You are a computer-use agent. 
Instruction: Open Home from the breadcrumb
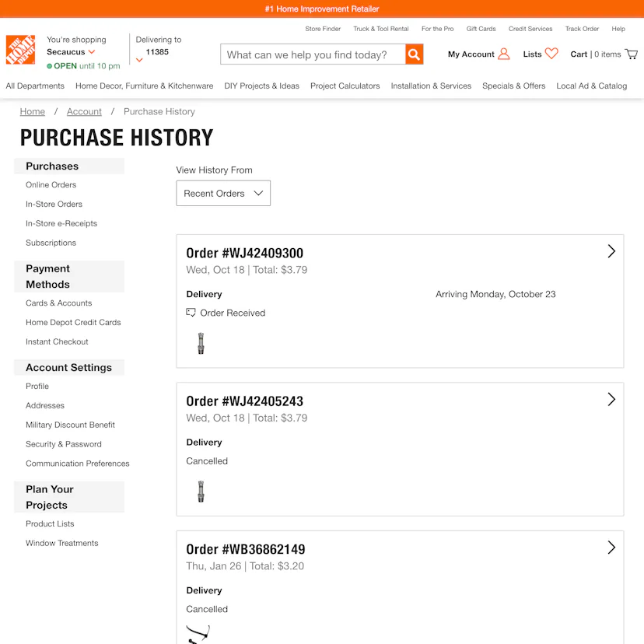(32, 111)
